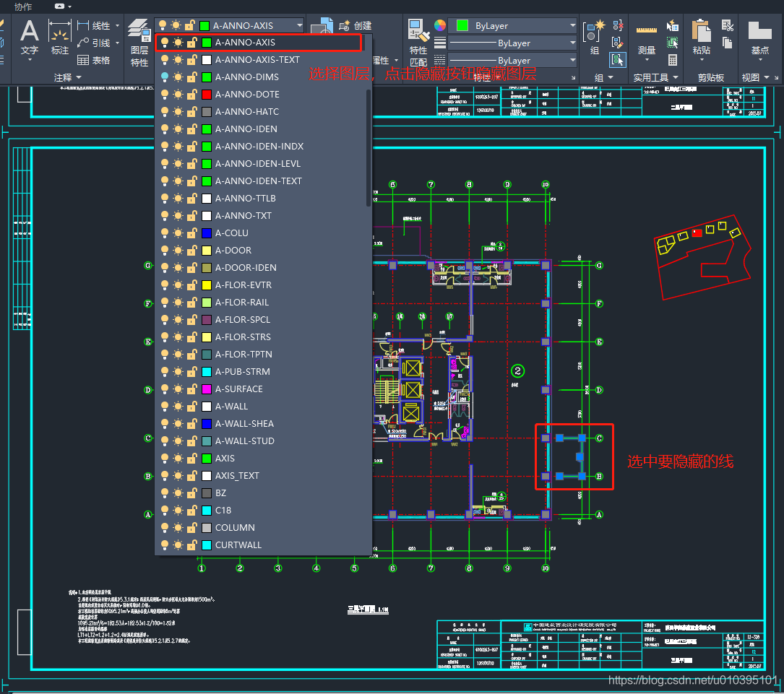Click red color swatch of A-ANNO-DOTE
The image size is (784, 694).
[207, 95]
